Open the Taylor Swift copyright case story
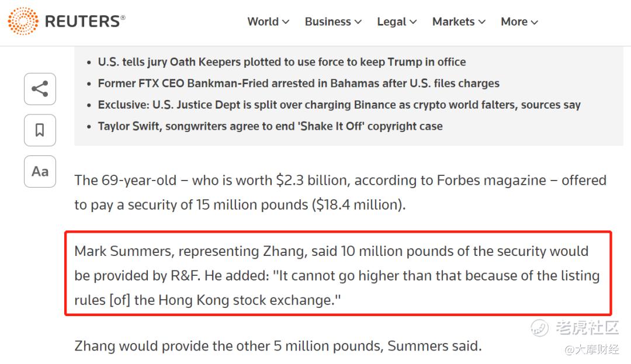Screen dimensions: 631x364 [270, 126]
